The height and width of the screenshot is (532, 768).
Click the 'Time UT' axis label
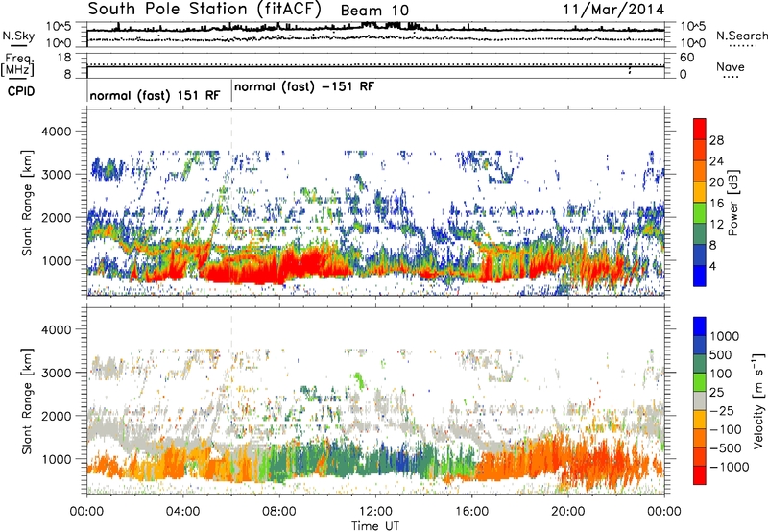375,525
